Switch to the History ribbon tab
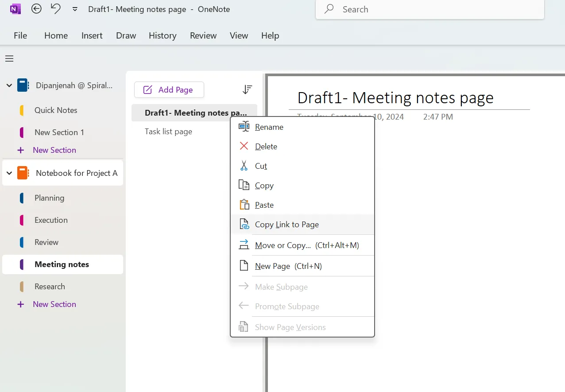Screen dimensions: 565x392 point(163,35)
